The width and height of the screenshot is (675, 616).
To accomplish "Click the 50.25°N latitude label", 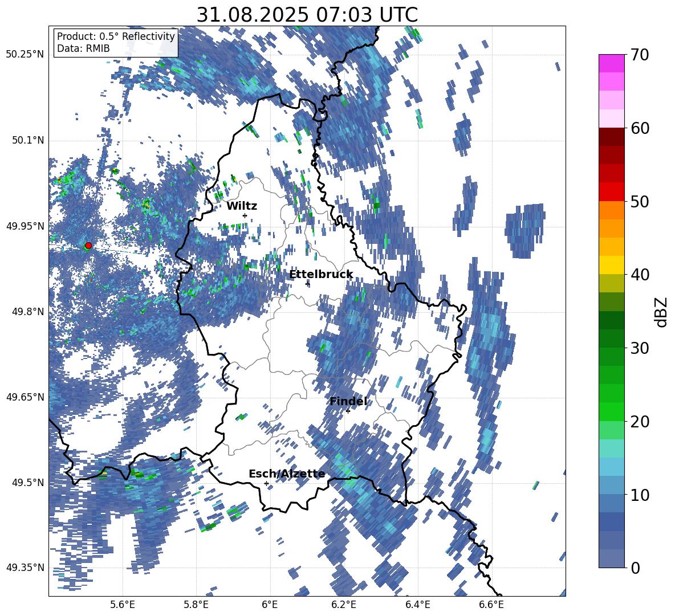I will pyautogui.click(x=25, y=55).
